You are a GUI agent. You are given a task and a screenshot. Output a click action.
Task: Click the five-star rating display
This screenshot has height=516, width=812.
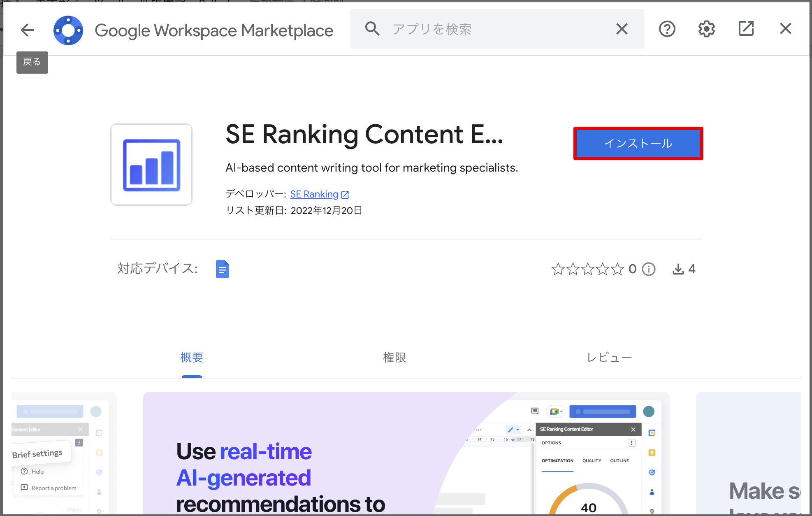click(x=587, y=269)
